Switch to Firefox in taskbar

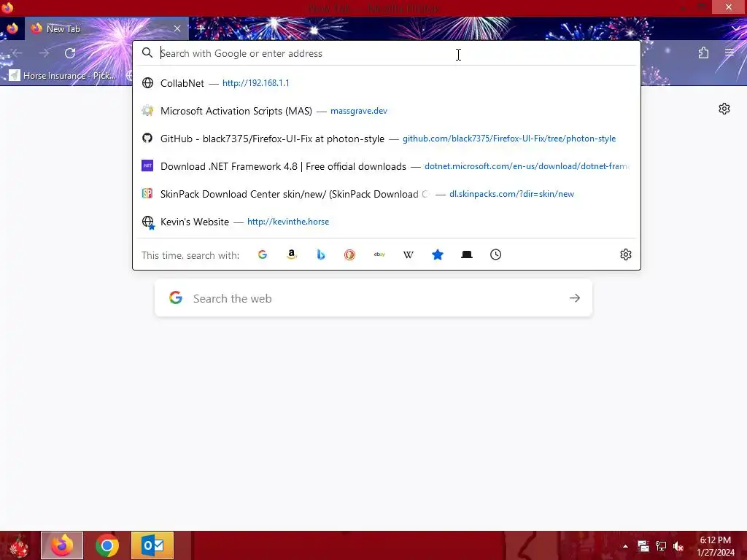point(62,545)
